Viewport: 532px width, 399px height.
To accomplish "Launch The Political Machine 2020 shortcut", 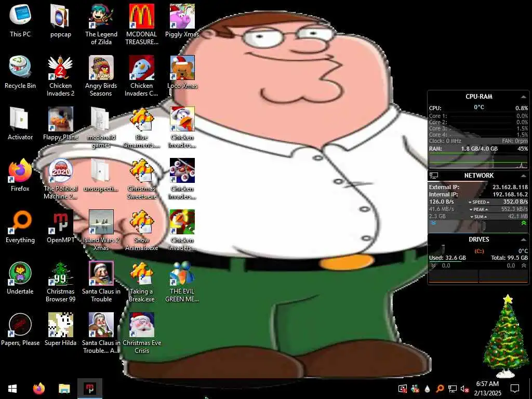I will [x=60, y=179].
